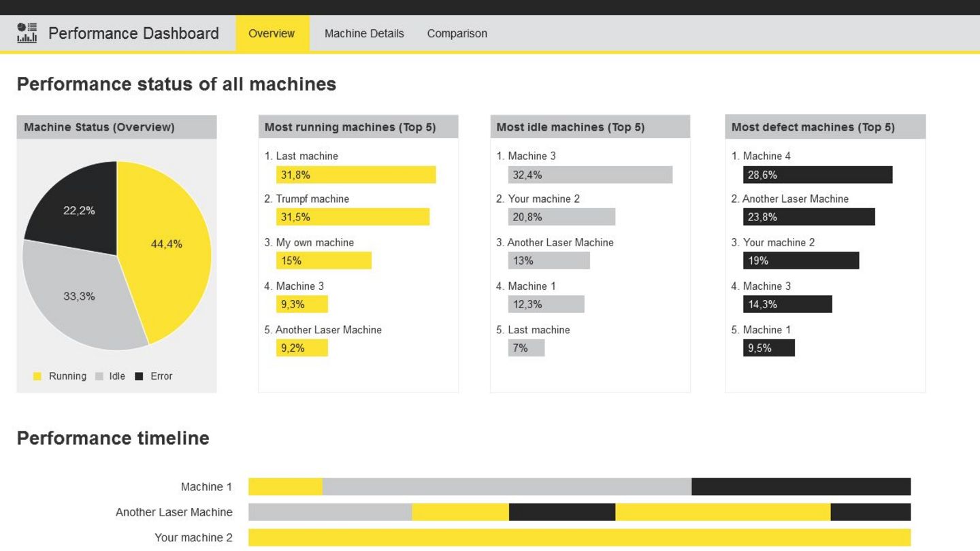Select the black 22,2% pie slice
The image size is (980, 551).
78,204
